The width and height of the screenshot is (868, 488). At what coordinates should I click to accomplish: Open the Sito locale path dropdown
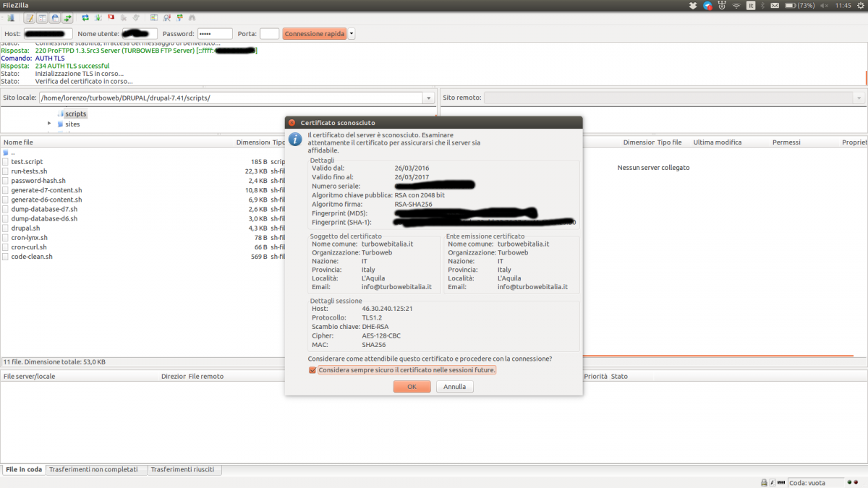[429, 98]
